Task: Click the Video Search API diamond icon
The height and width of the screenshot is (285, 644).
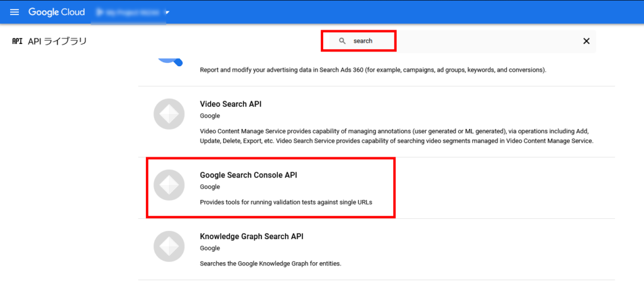Action: click(x=169, y=114)
